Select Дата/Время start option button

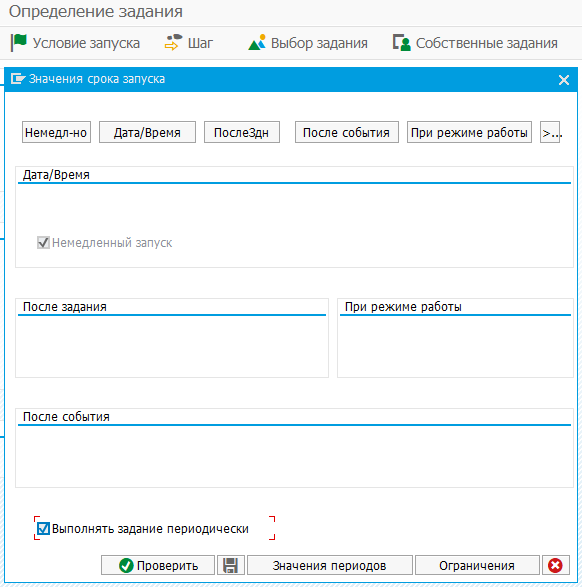(147, 132)
